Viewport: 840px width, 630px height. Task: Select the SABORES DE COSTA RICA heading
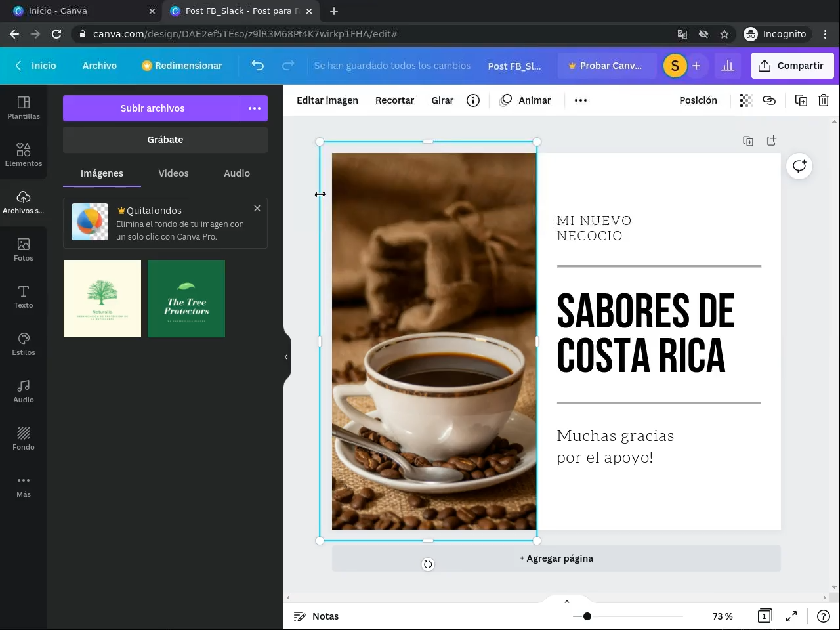pos(646,333)
